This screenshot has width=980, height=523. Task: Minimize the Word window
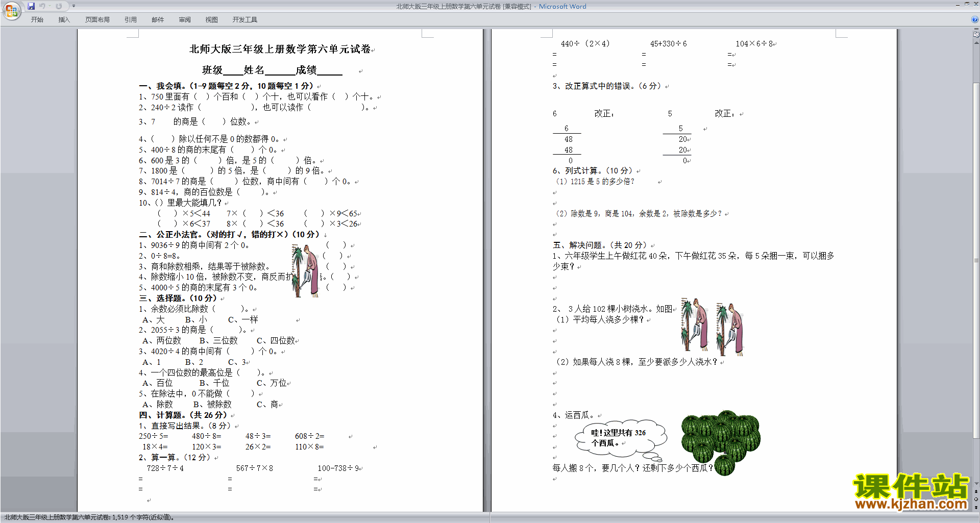(958, 5)
